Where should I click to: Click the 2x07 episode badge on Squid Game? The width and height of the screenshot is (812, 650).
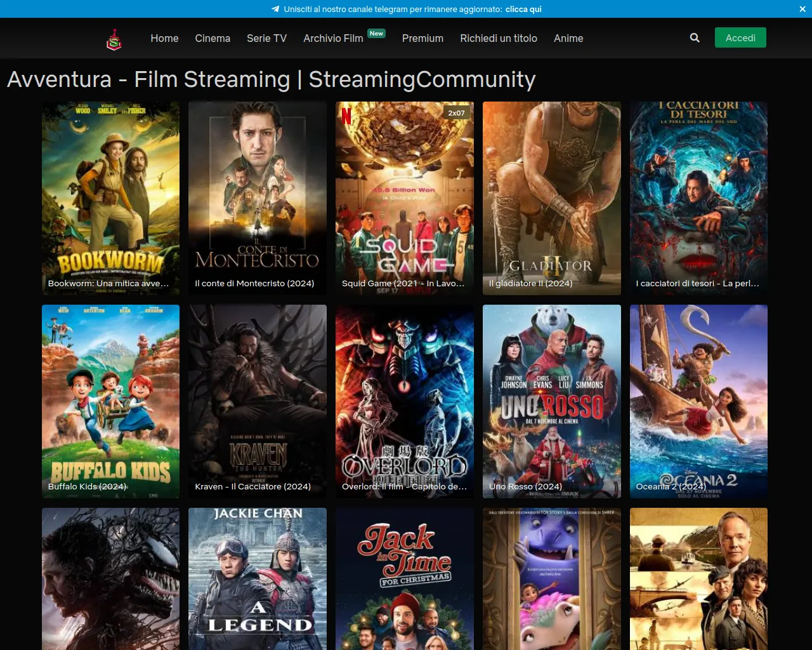tap(456, 112)
